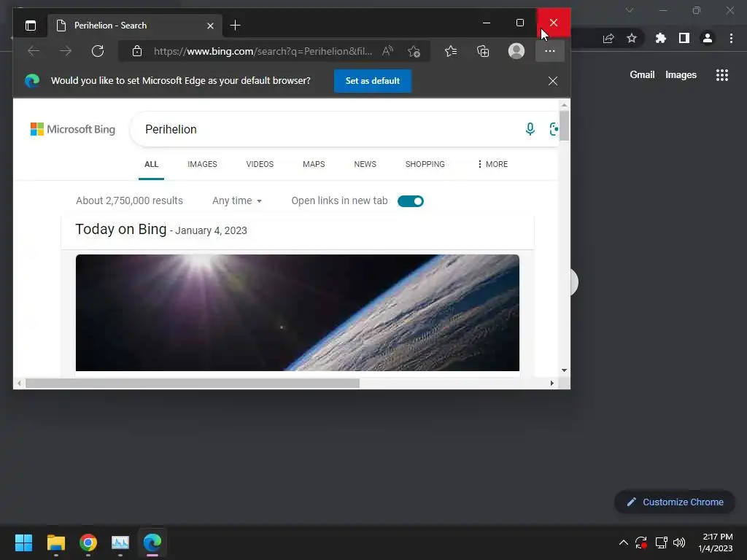Go forward in Edge

coord(65,51)
